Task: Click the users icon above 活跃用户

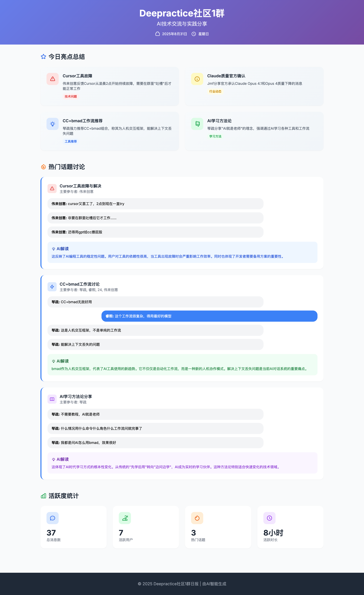Action: [125, 518]
